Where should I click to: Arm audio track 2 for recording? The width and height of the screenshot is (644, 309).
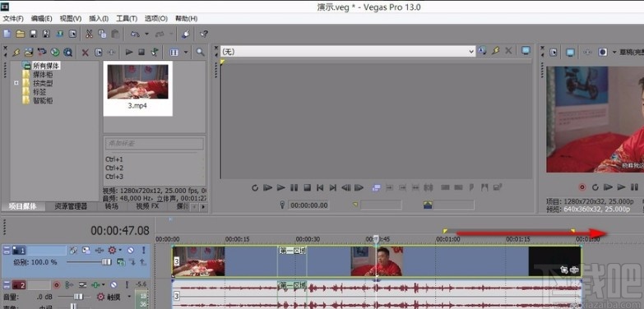tap(57, 284)
